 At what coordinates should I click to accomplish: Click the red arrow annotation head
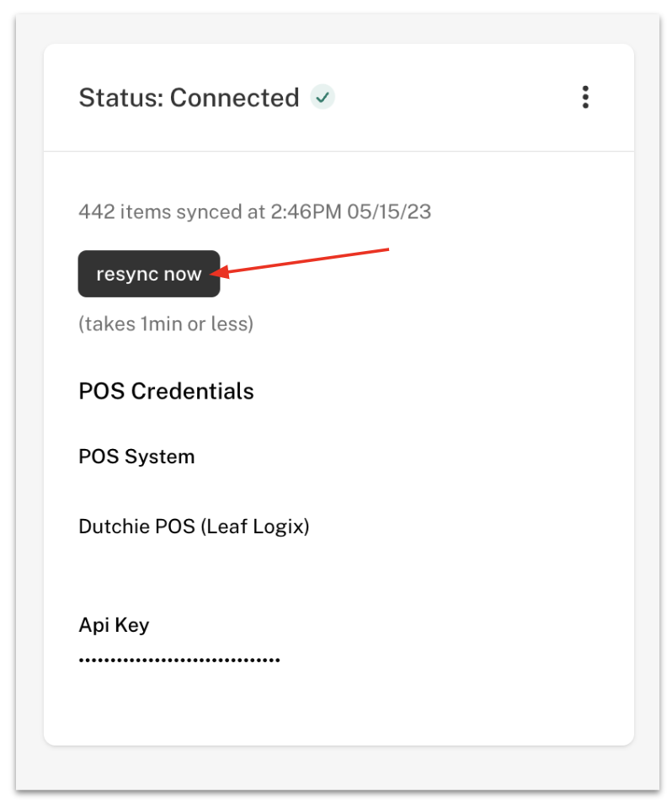219,273
